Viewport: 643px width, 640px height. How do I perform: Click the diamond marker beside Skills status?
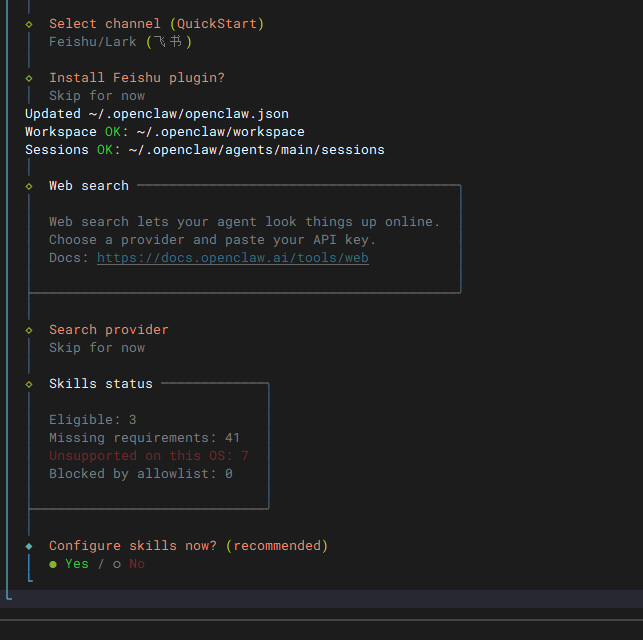pyautogui.click(x=29, y=385)
